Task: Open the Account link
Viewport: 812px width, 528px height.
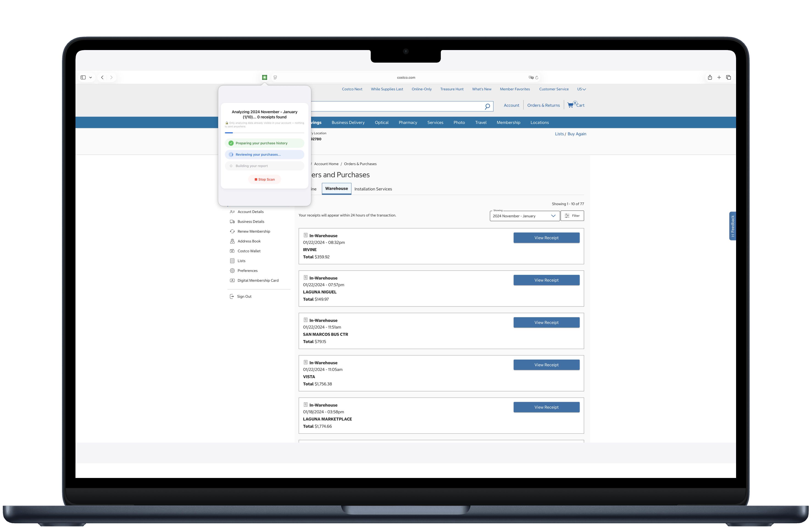Action: (x=512, y=105)
